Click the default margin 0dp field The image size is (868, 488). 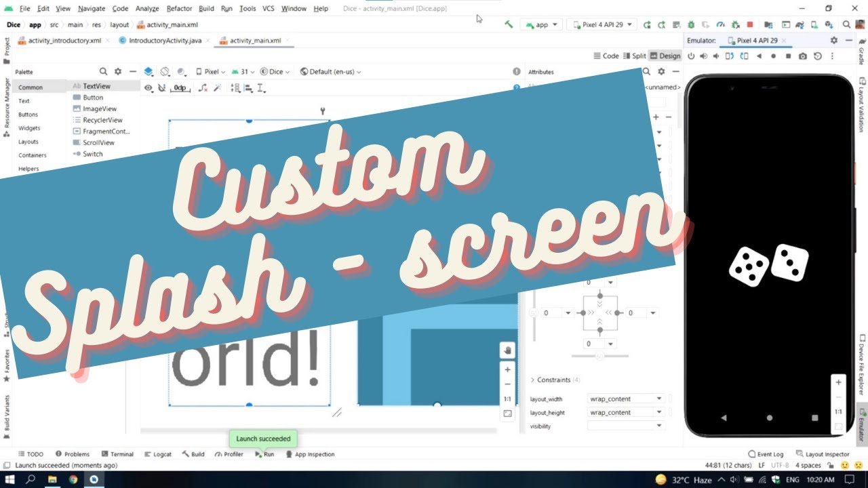(179, 88)
